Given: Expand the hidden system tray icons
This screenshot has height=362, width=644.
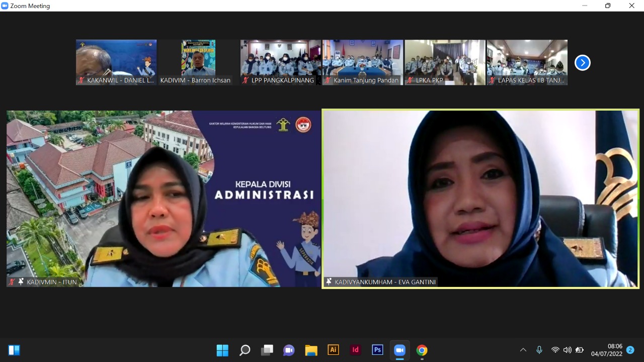Looking at the screenshot, I should [x=523, y=350].
